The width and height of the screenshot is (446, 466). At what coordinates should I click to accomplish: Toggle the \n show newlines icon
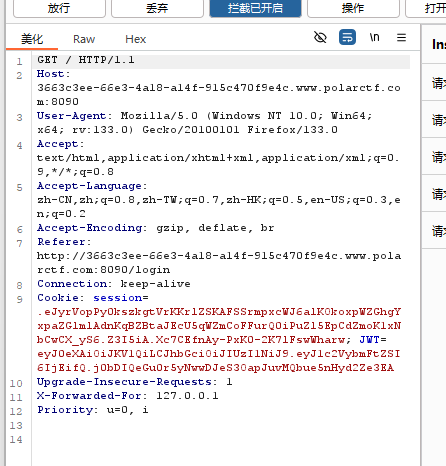point(374,37)
